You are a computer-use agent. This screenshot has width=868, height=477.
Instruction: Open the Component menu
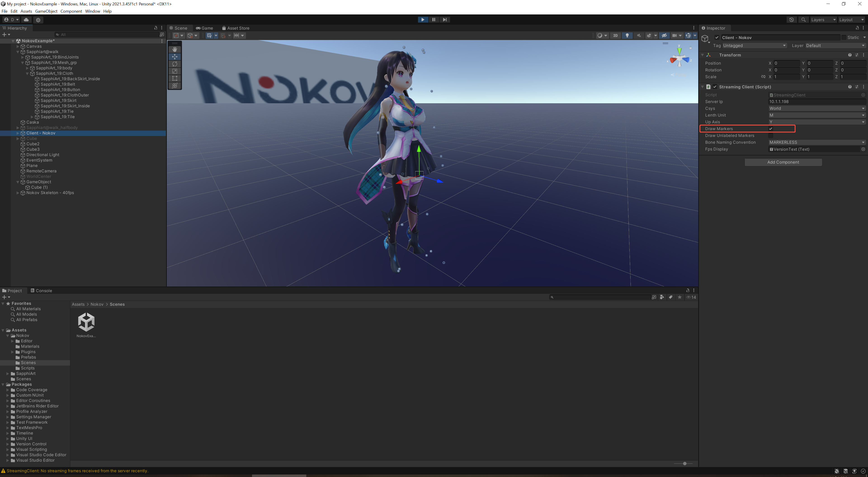(x=71, y=11)
